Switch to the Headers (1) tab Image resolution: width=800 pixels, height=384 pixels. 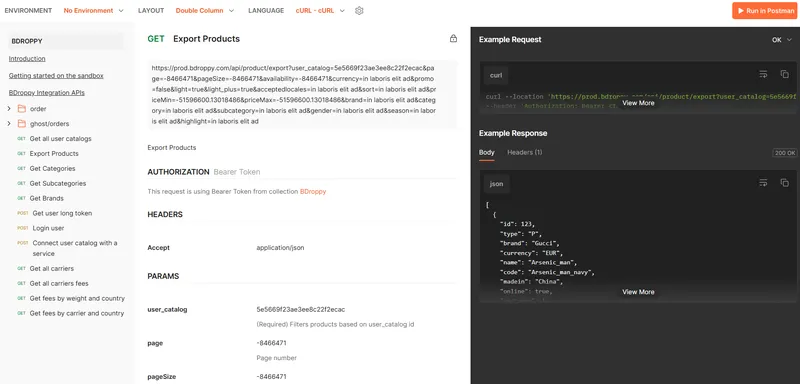point(524,152)
